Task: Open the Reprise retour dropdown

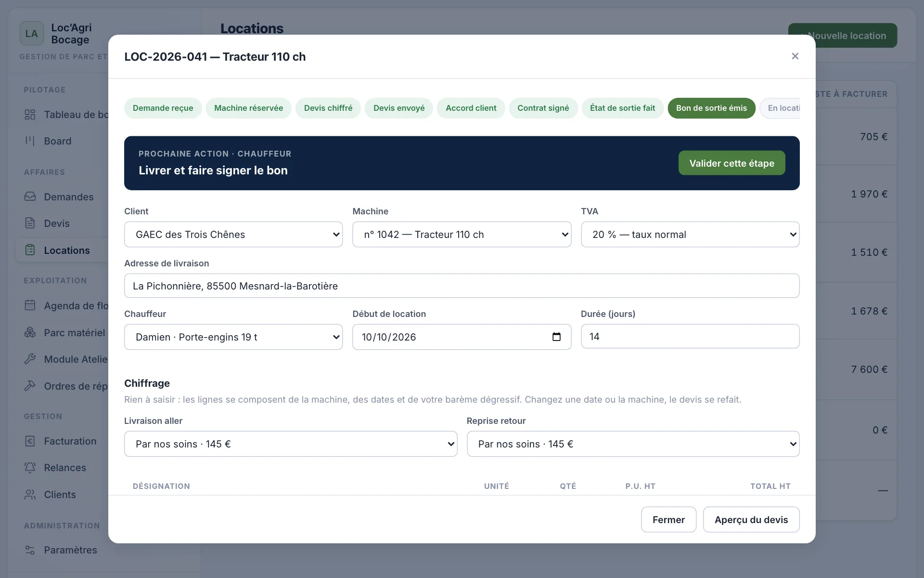Action: 633,444
